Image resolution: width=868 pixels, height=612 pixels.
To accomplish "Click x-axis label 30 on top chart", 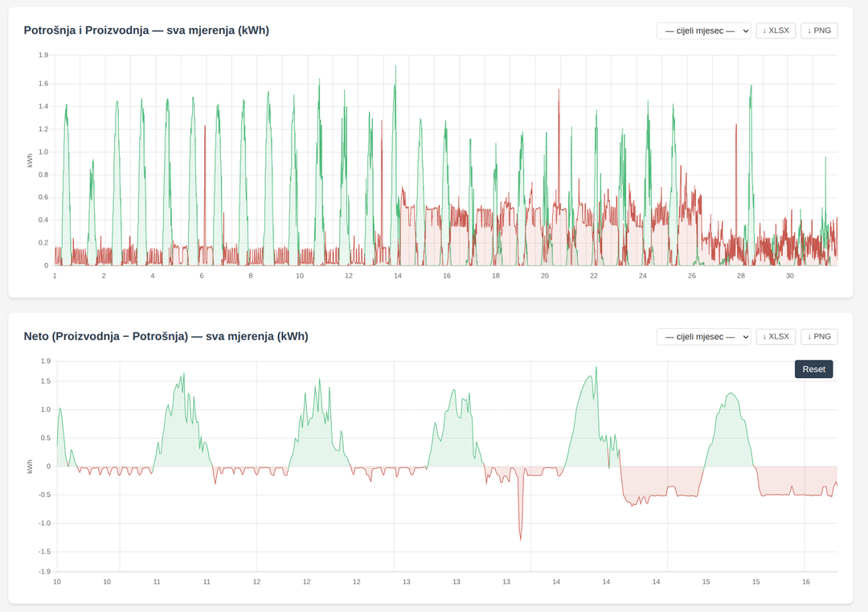I will 789,276.
